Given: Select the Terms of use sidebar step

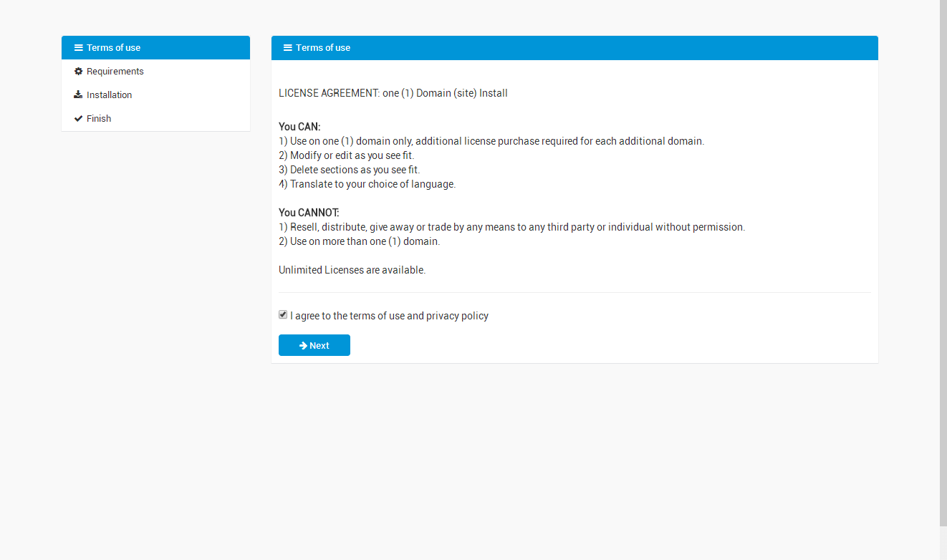Looking at the screenshot, I should pyautogui.click(x=113, y=48).
